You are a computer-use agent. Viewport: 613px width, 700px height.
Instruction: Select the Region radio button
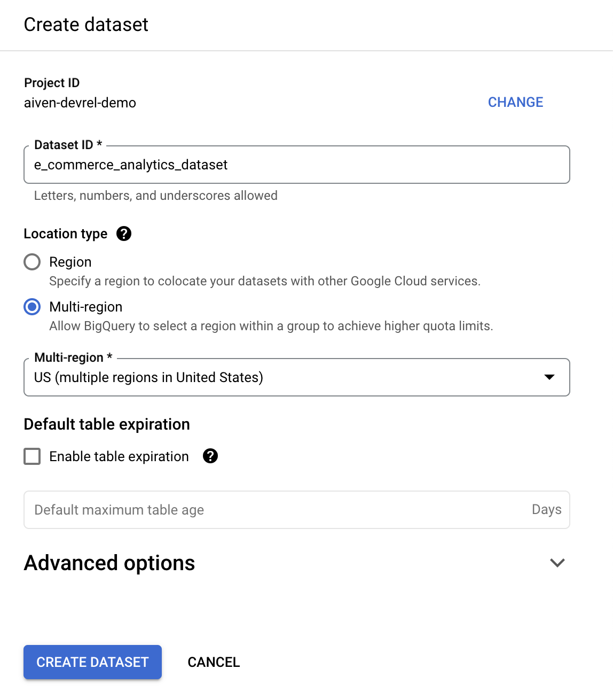tap(32, 262)
